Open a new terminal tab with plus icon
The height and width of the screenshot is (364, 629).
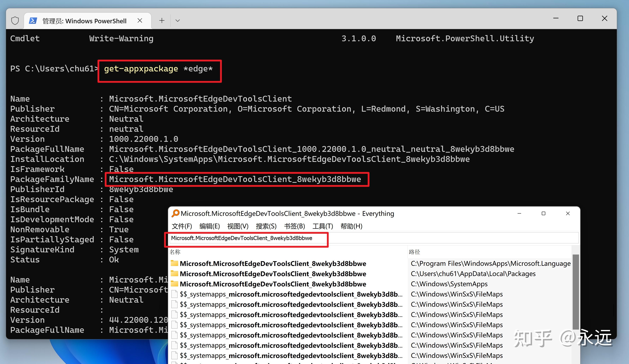[162, 20]
